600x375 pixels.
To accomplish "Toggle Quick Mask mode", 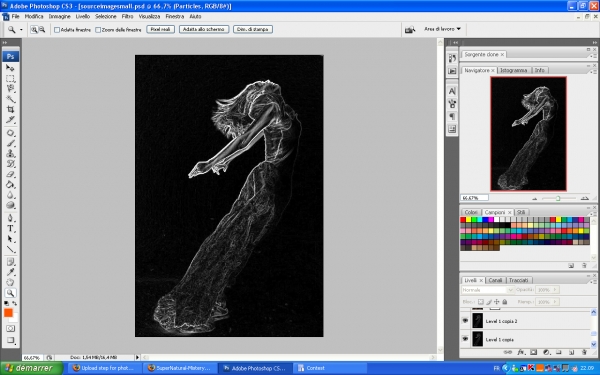I will (10, 328).
